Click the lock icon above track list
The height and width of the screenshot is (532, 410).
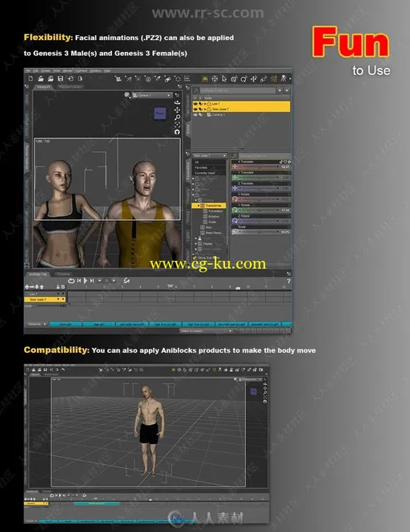(58, 287)
